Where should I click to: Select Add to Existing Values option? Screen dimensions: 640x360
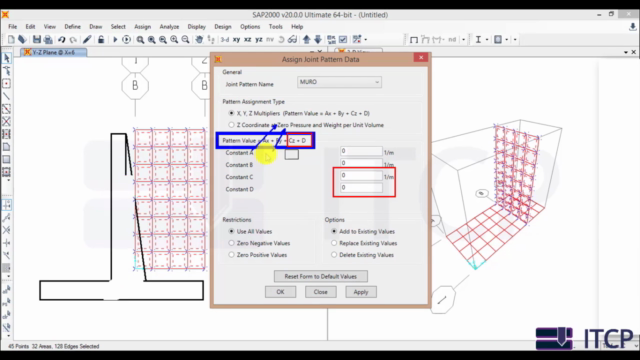pos(334,231)
